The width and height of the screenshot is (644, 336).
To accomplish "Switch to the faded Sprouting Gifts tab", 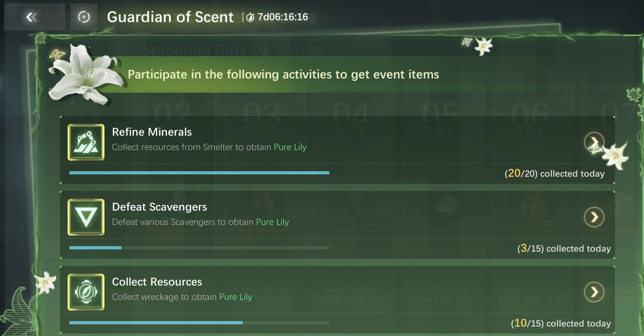I will (x=194, y=50).
